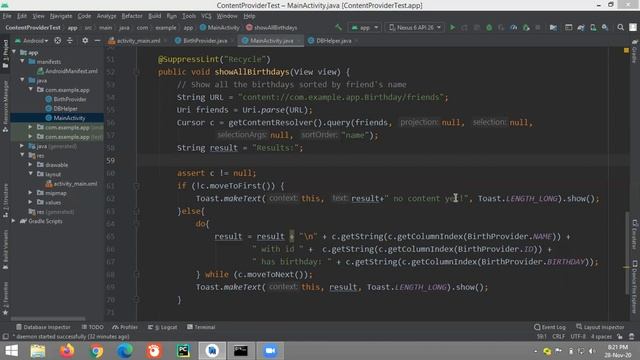Image resolution: width=640 pixels, height=360 pixels.
Task: Collapse the manifests folder
Action: 22,61
